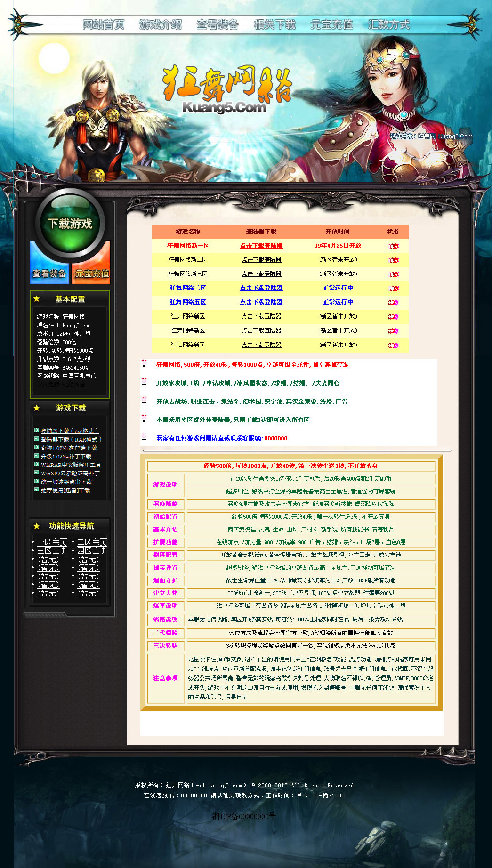Click the NEW badge for 狂舞网络新一区
The width and height of the screenshot is (492, 868).
point(393,246)
